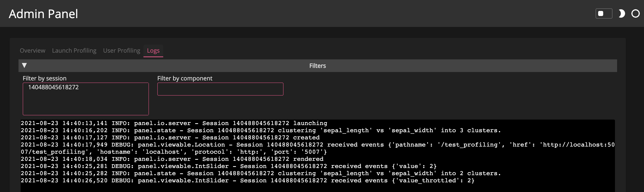
Task: Click the log line clustering into 3 clusters
Action: pyautogui.click(x=261, y=130)
